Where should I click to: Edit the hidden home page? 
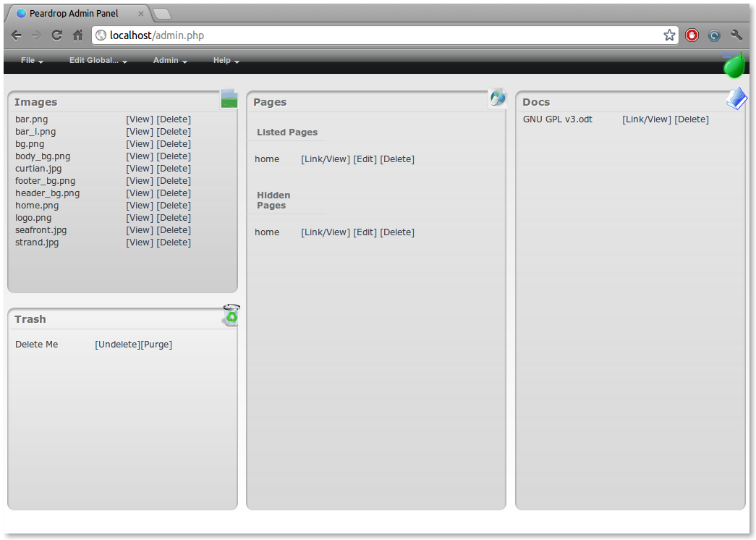(x=365, y=232)
